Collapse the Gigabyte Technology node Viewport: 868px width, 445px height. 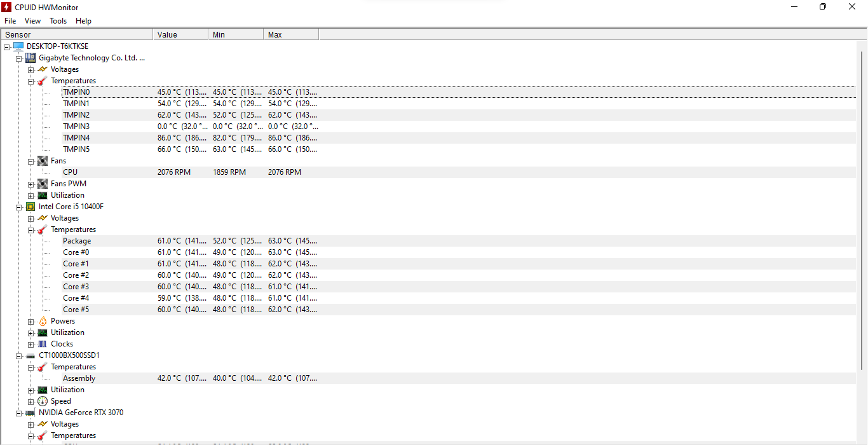pyautogui.click(x=19, y=58)
